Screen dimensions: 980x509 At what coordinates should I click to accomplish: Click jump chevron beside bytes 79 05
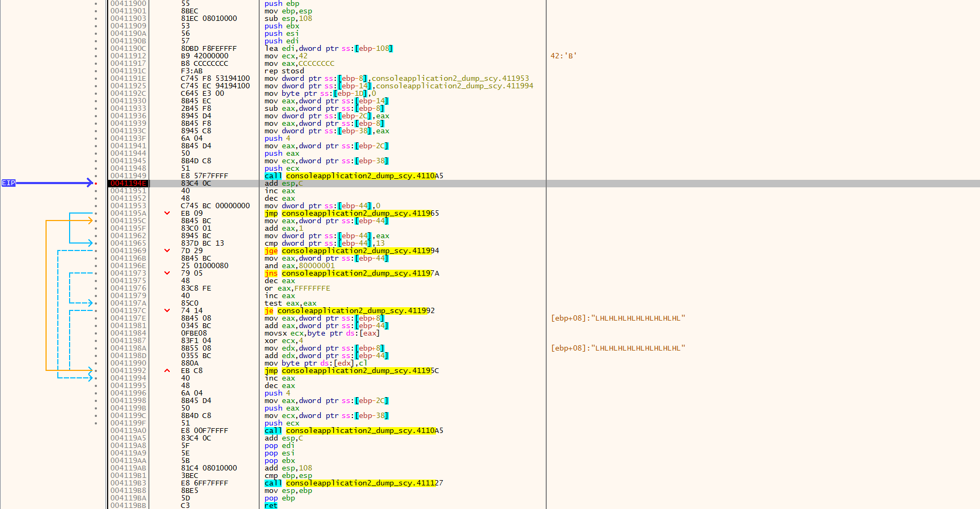[167, 273]
